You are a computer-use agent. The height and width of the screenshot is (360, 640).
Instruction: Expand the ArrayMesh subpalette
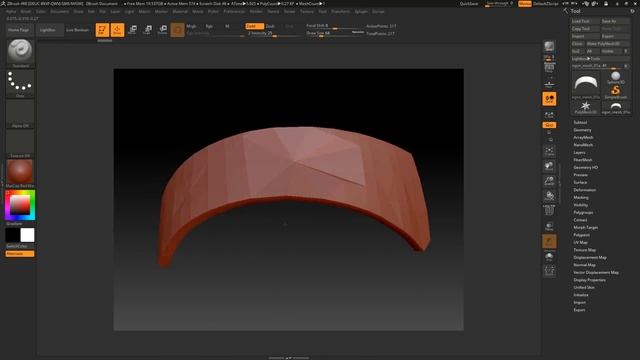pos(583,138)
